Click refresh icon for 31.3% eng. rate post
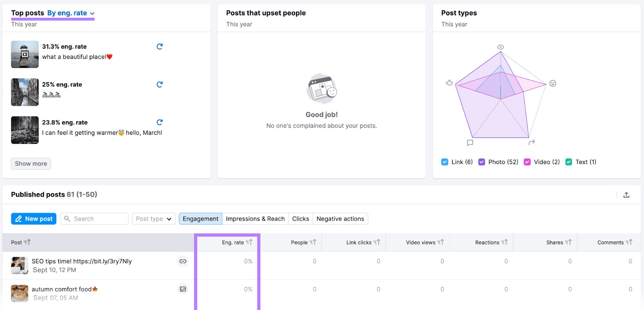Viewport: 644px width, 310px height. tap(159, 46)
